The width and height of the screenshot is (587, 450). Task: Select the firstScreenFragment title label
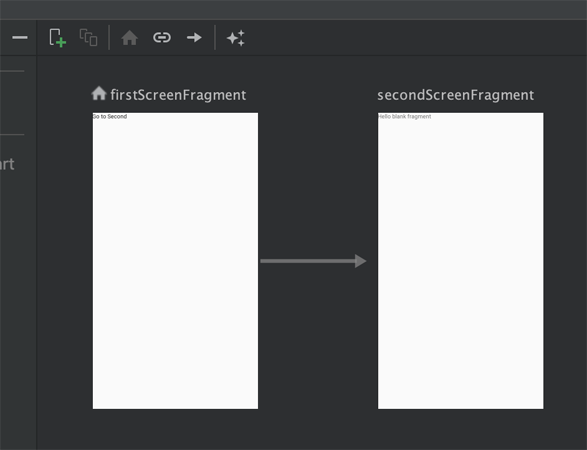coord(178,95)
